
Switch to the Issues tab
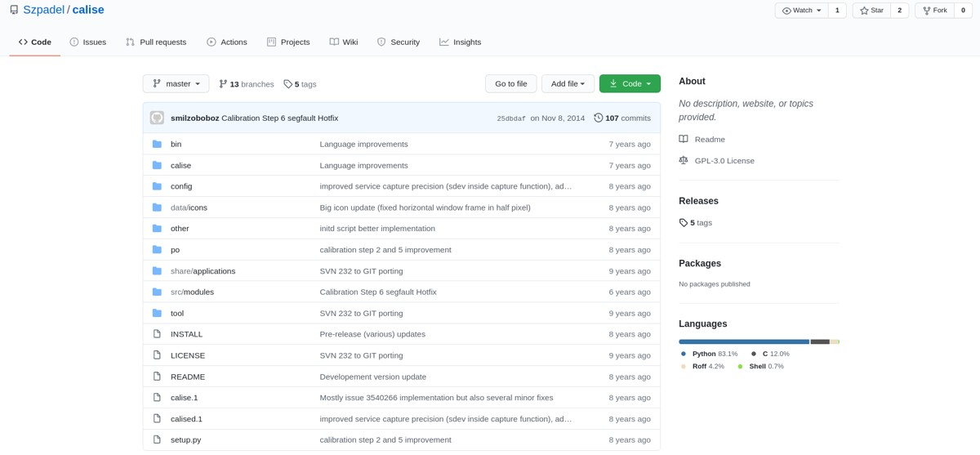pyautogui.click(x=87, y=42)
